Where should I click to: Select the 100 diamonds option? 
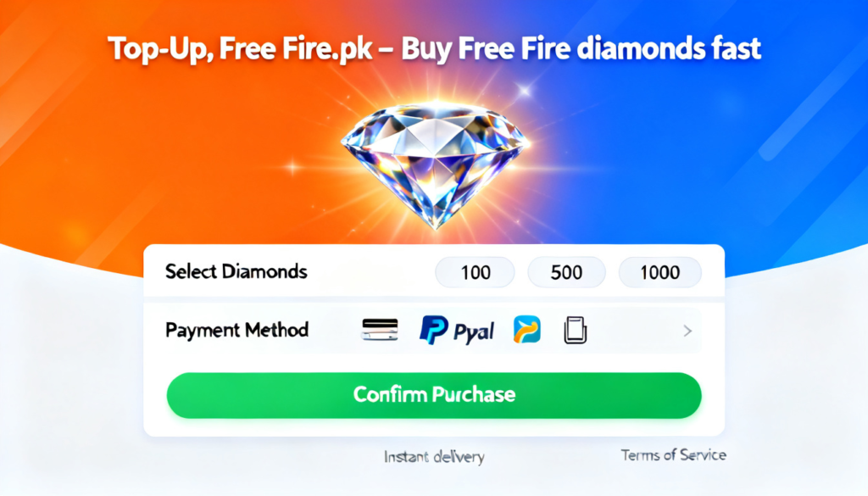pos(475,272)
